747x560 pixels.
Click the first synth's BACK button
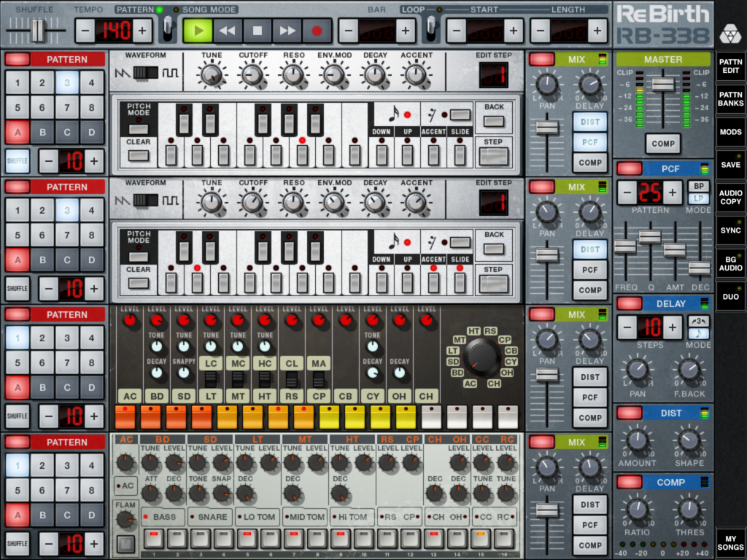click(494, 121)
